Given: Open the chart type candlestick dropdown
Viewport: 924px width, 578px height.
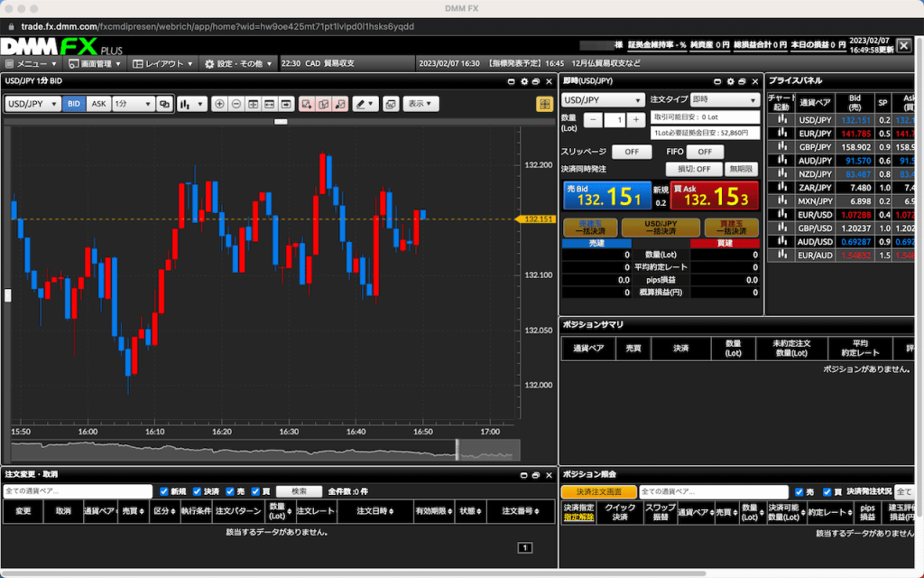Looking at the screenshot, I should 191,104.
